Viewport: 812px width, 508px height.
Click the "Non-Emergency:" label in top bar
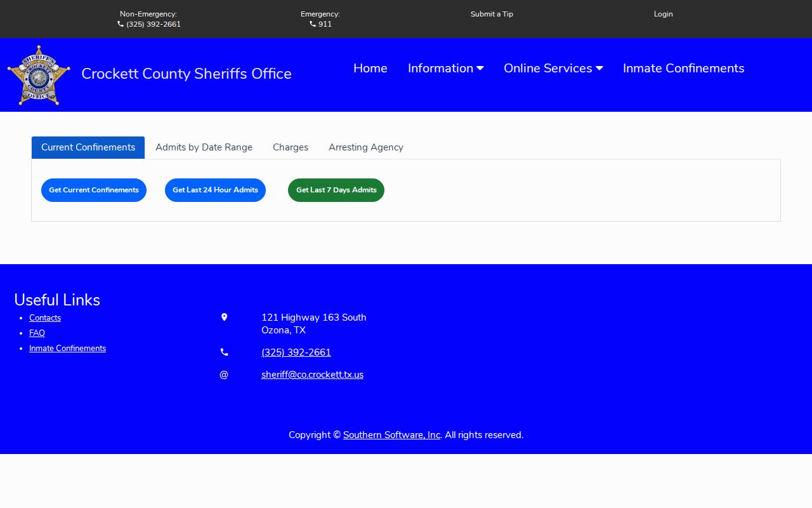pyautogui.click(x=148, y=14)
